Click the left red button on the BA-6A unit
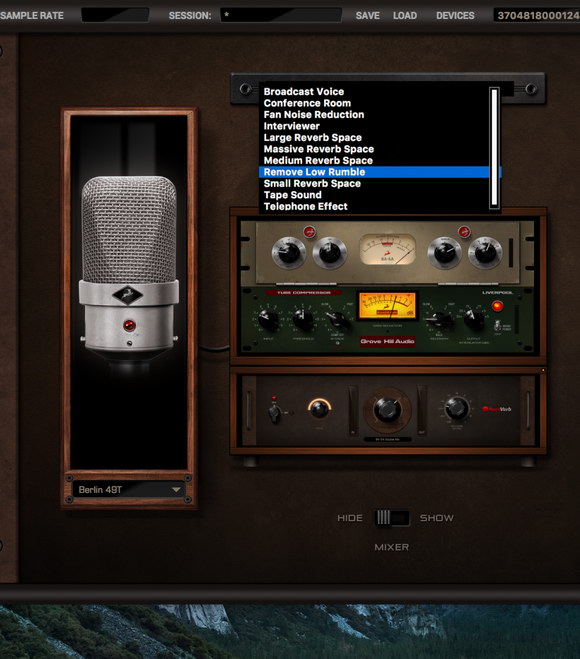 coord(310,232)
